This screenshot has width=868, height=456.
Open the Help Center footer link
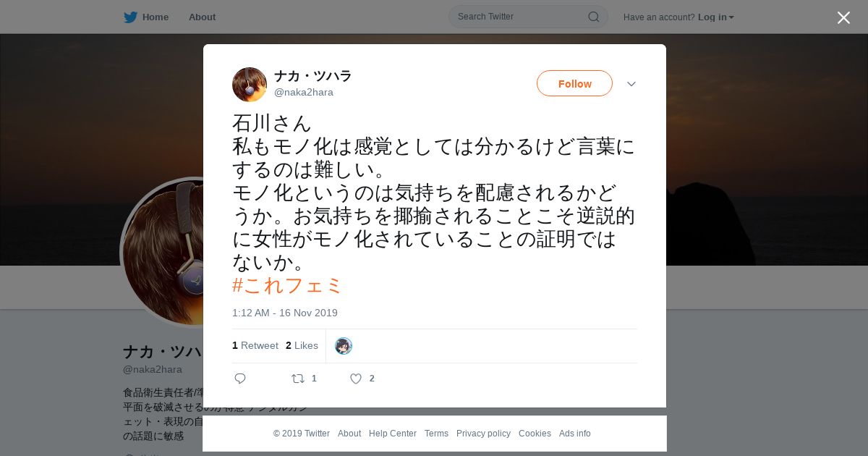pyautogui.click(x=393, y=434)
